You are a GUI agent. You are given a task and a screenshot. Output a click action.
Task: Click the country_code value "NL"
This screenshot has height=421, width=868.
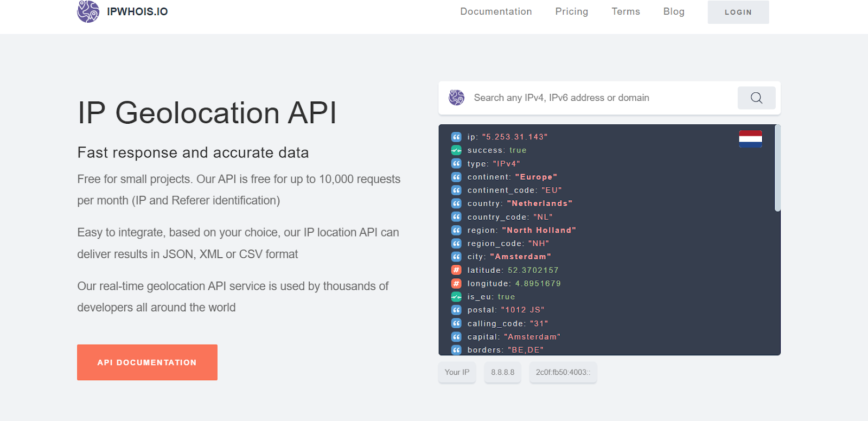543,216
